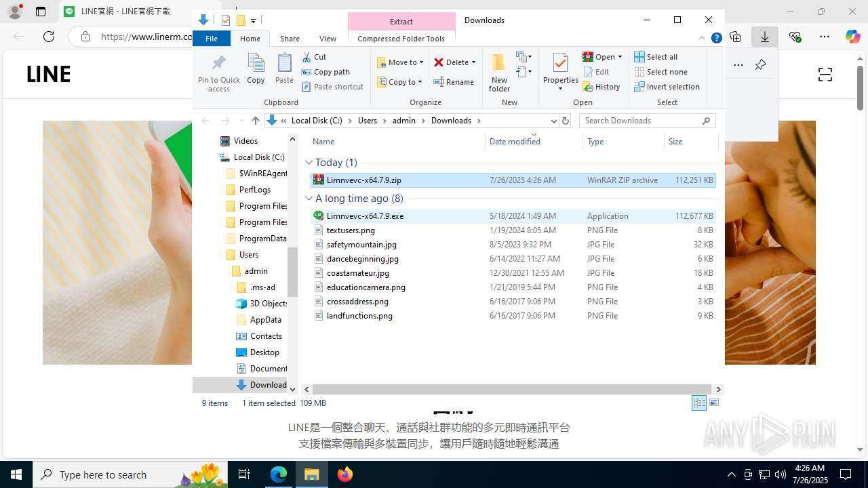Sort by Size column header
Viewport: 868px width, 488px height.
click(x=690, y=142)
